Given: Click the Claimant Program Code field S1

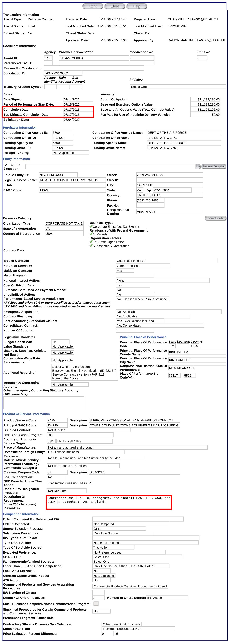Looking at the screenshot, I should [57, 472].
